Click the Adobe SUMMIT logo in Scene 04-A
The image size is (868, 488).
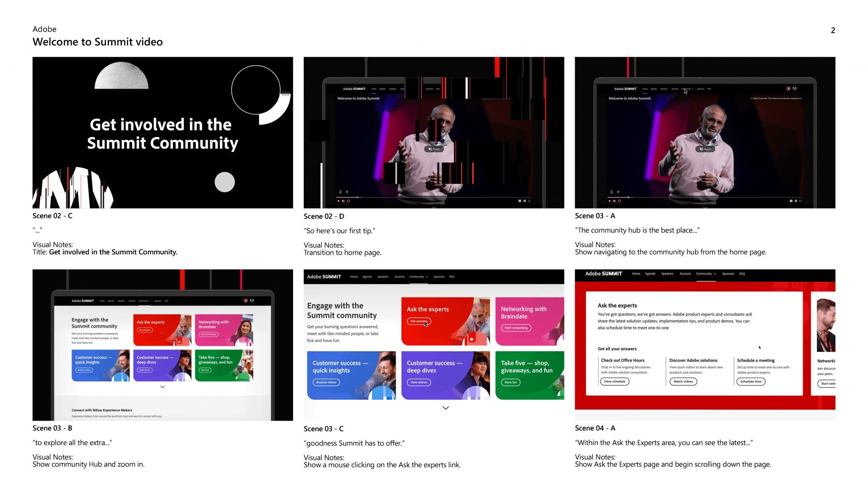pyautogui.click(x=604, y=274)
